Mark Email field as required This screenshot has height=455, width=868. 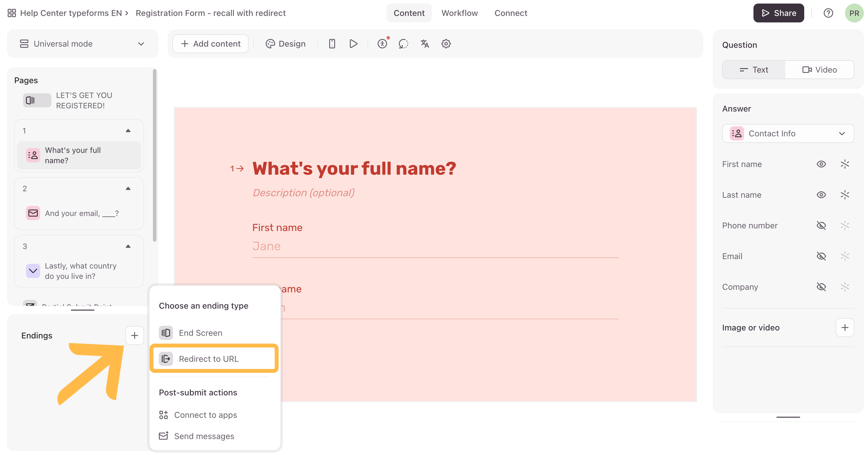[x=845, y=256]
